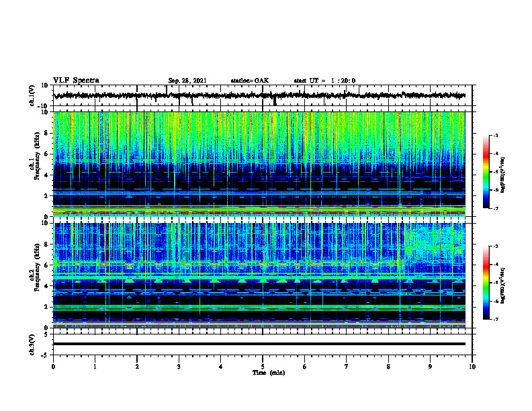This screenshot has width=532, height=411.
Task: Click the ch.1 waveform trace panel
Action: pos(262,95)
